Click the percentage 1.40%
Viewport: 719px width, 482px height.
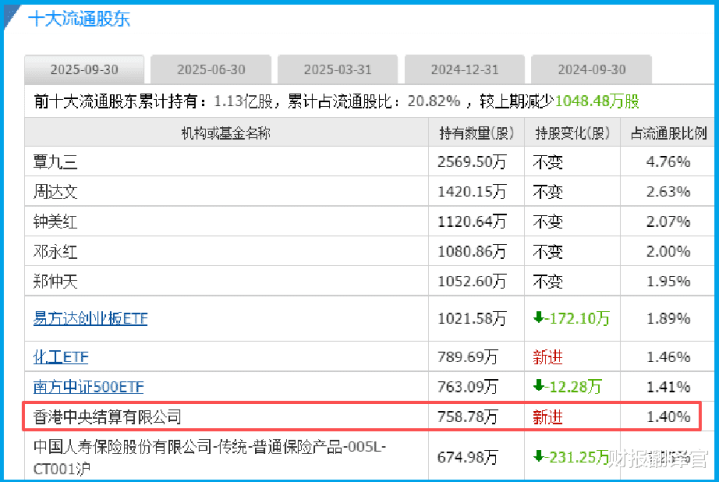point(668,416)
